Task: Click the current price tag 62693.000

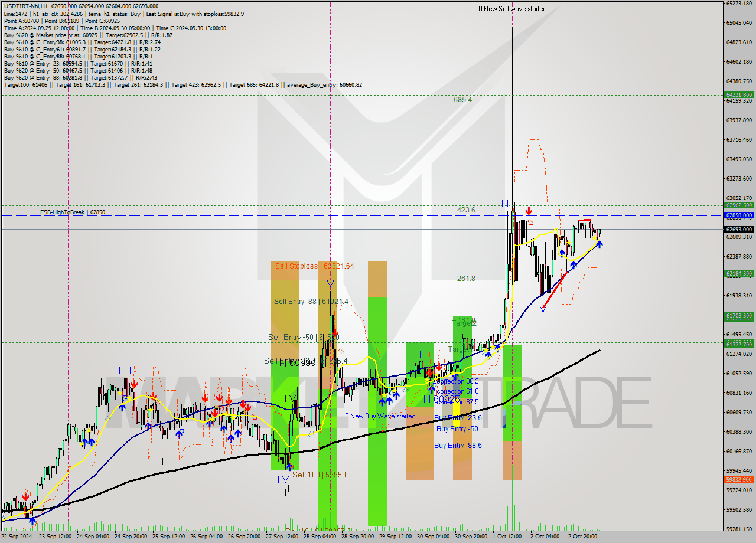Action: pyautogui.click(x=738, y=229)
